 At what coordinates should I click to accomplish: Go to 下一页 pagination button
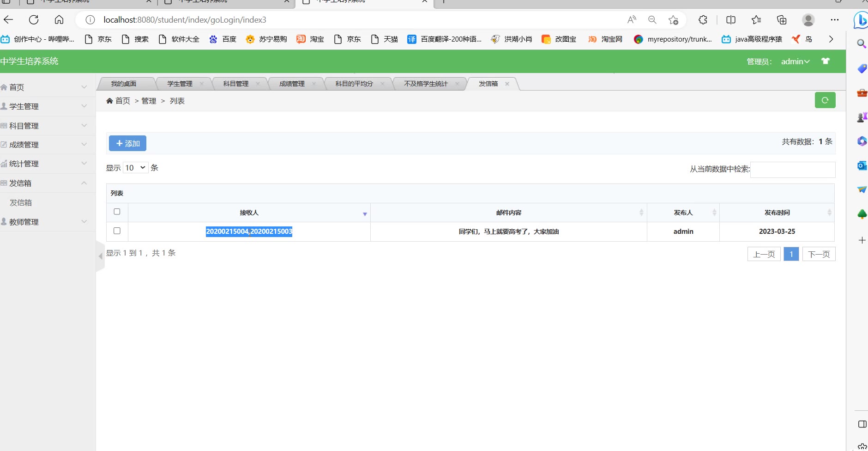point(819,254)
